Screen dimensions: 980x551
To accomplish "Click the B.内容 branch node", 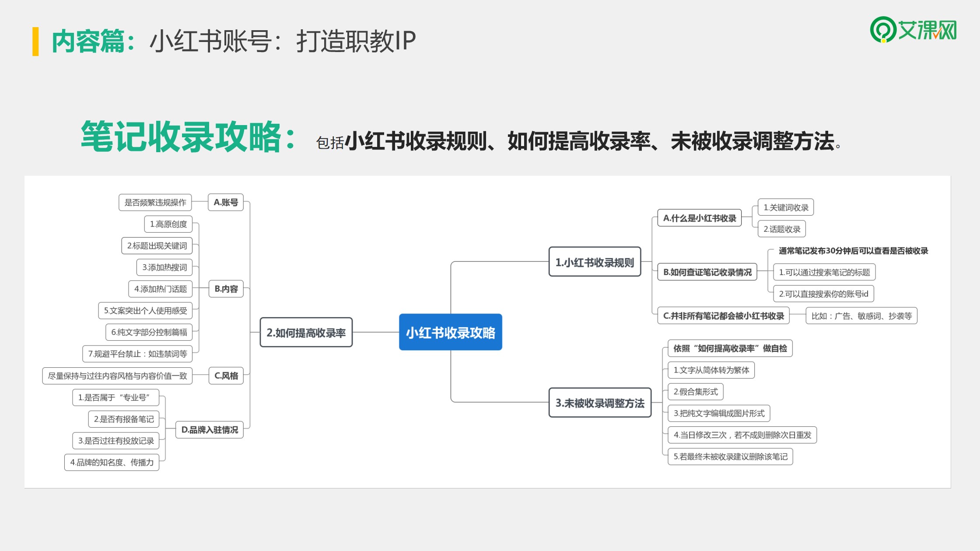I will pos(226,289).
